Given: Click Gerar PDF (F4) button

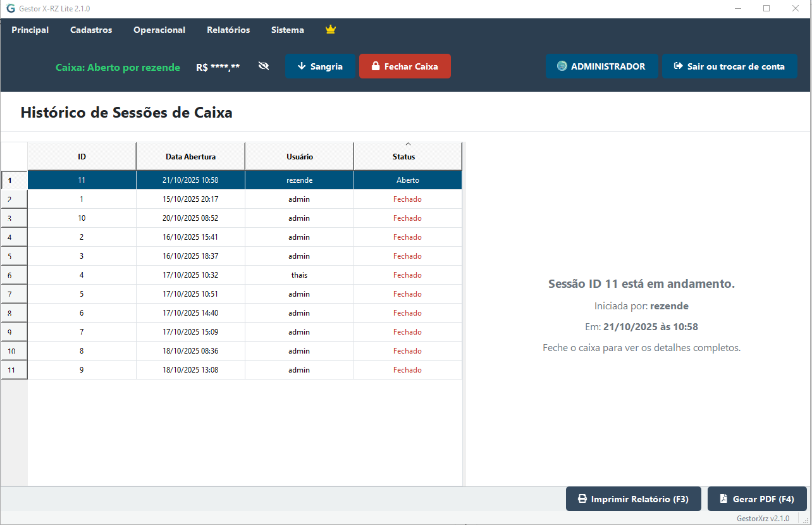Looking at the screenshot, I should (x=756, y=499).
